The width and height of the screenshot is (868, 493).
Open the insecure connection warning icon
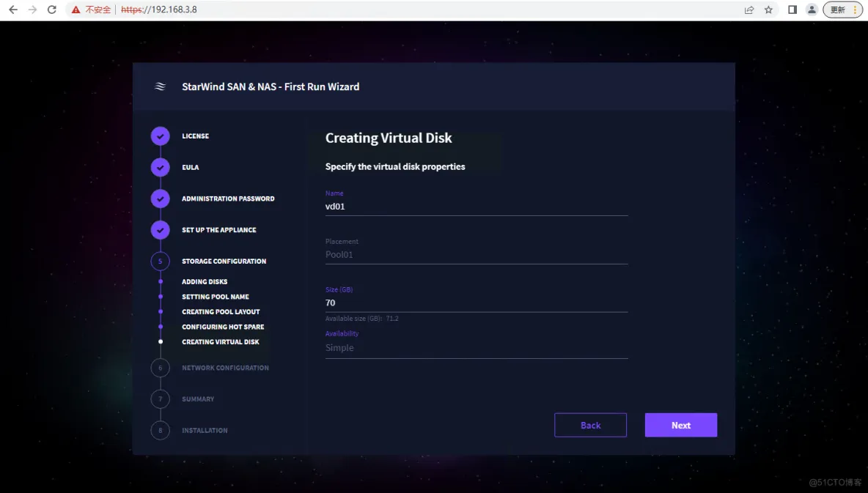tap(76, 10)
